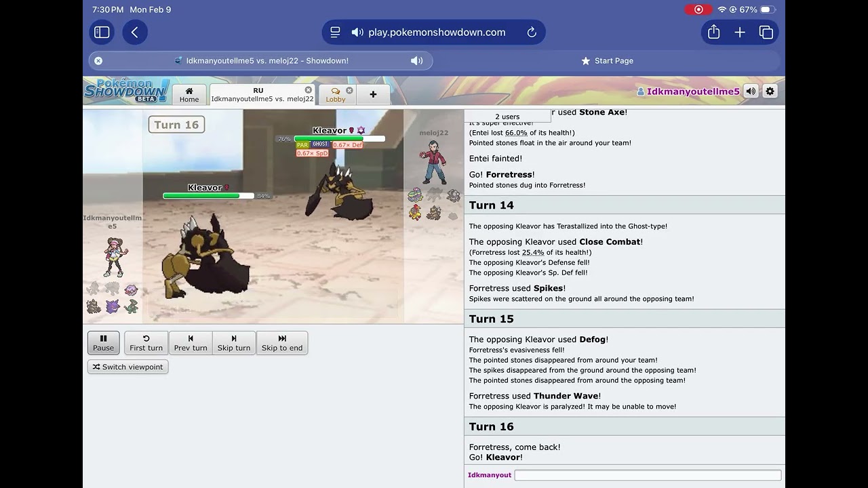Viewport: 868px width, 488px height.
Task: Inspect the Forretress icon in your team
Action: pyautogui.click(x=131, y=290)
